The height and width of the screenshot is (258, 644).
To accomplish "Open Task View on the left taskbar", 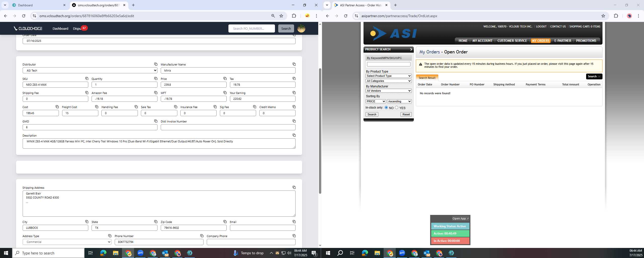I will (91, 253).
